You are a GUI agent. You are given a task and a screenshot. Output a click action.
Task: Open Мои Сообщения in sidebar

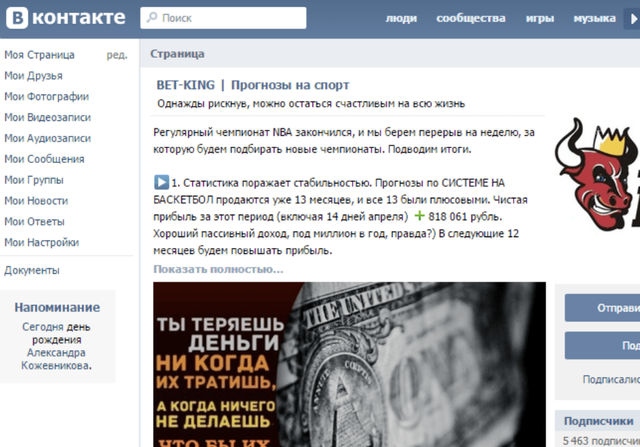pyautogui.click(x=44, y=159)
